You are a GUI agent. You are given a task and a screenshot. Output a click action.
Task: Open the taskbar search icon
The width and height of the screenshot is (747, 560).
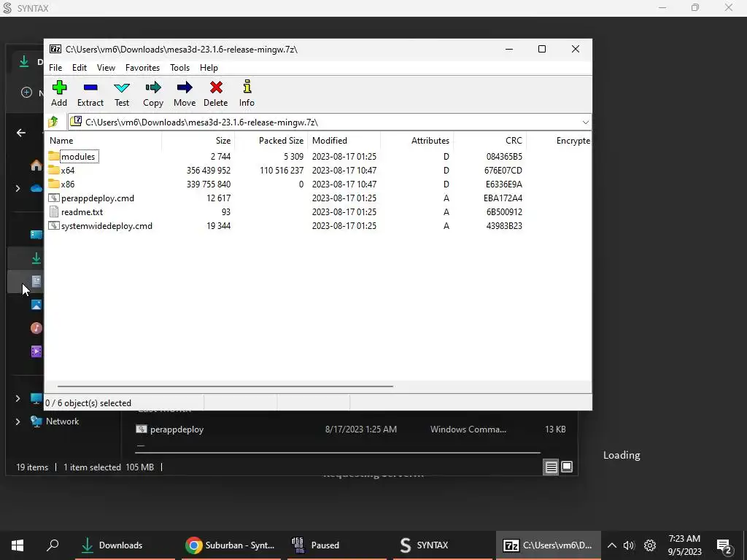point(53,545)
